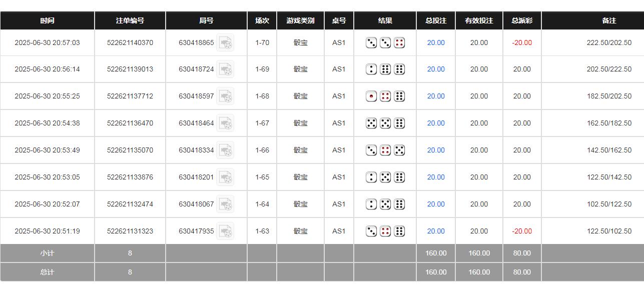Open video replay for round 630418865
644x288 pixels.
(x=225, y=43)
